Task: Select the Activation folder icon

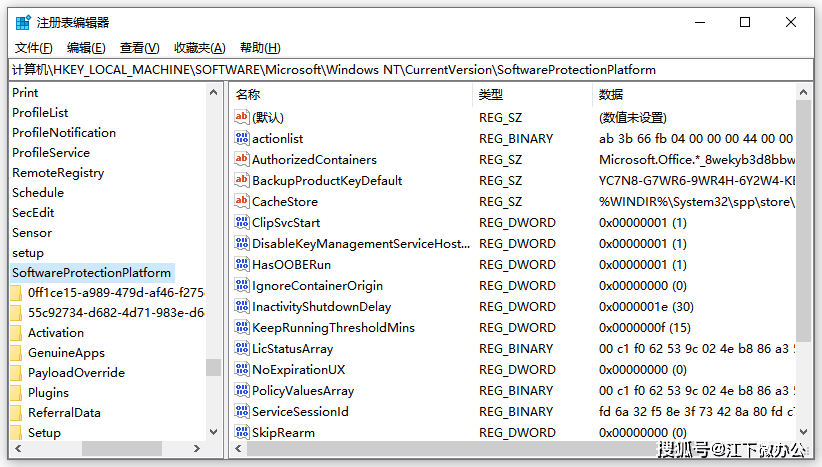Action: (x=16, y=333)
